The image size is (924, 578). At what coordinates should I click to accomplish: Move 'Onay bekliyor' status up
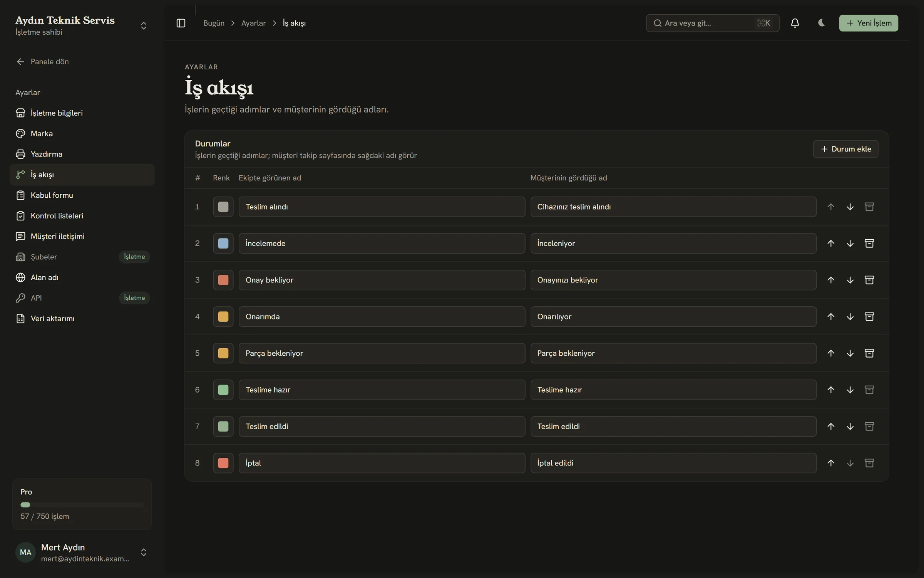[831, 280]
